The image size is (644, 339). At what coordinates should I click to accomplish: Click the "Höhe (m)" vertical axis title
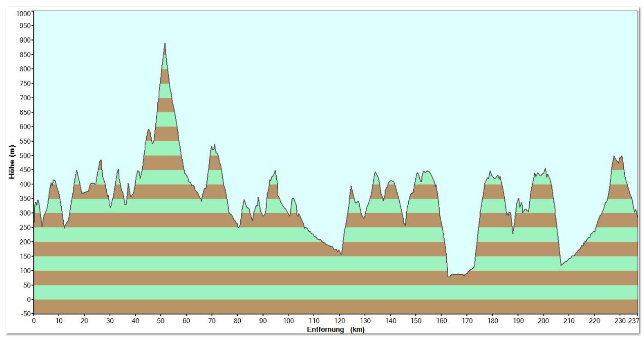click(11, 162)
